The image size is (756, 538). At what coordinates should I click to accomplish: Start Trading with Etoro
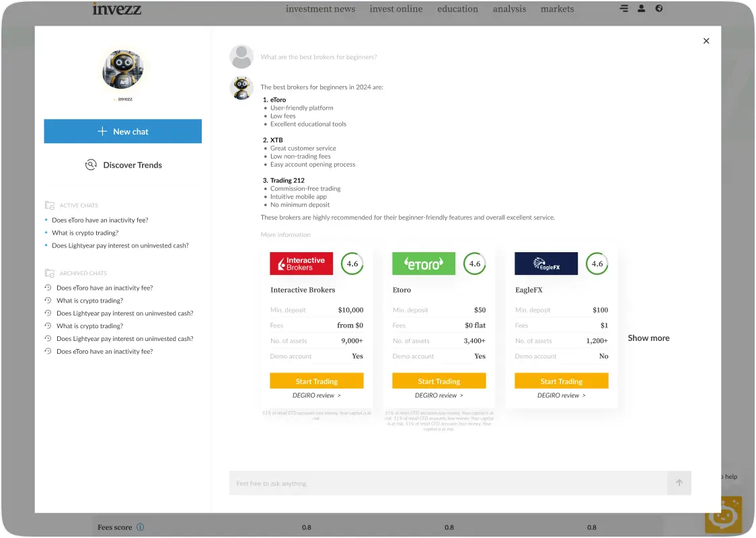pyautogui.click(x=439, y=381)
